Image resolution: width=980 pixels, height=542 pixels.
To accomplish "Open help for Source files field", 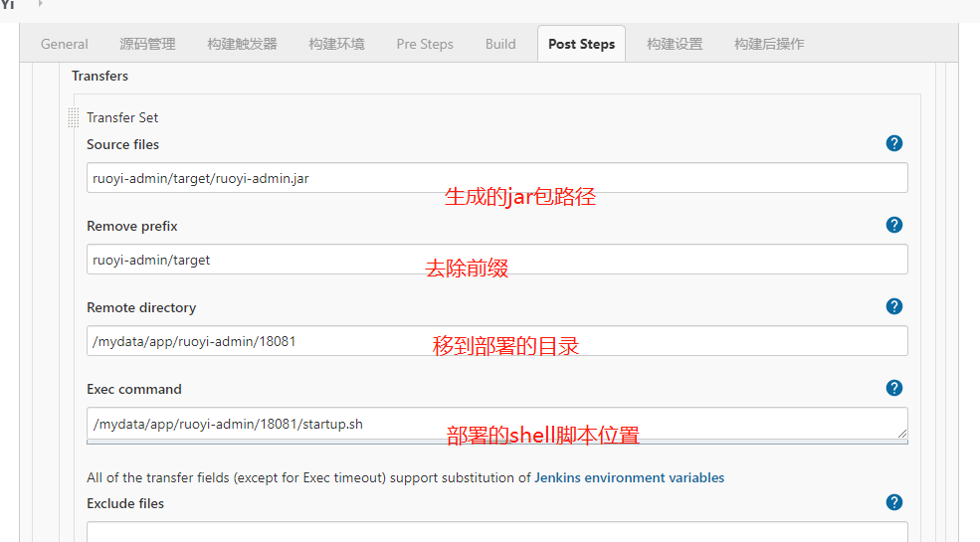I will [893, 143].
